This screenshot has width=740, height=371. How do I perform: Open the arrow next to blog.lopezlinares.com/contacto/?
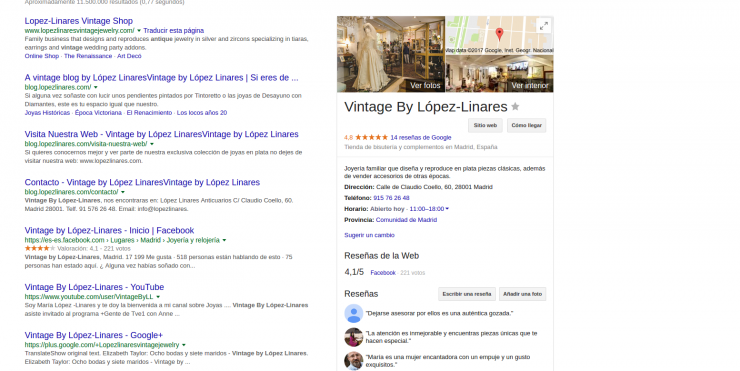(x=123, y=192)
